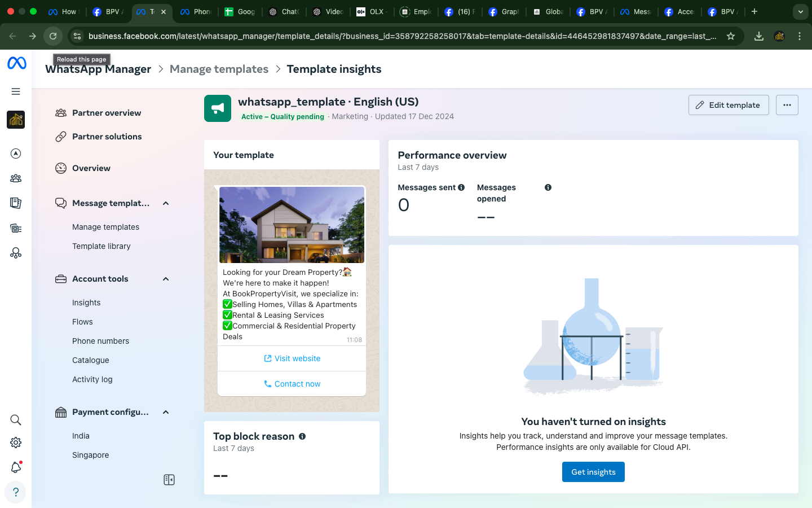Go to Partner solutions
The height and width of the screenshot is (508, 812).
click(107, 137)
